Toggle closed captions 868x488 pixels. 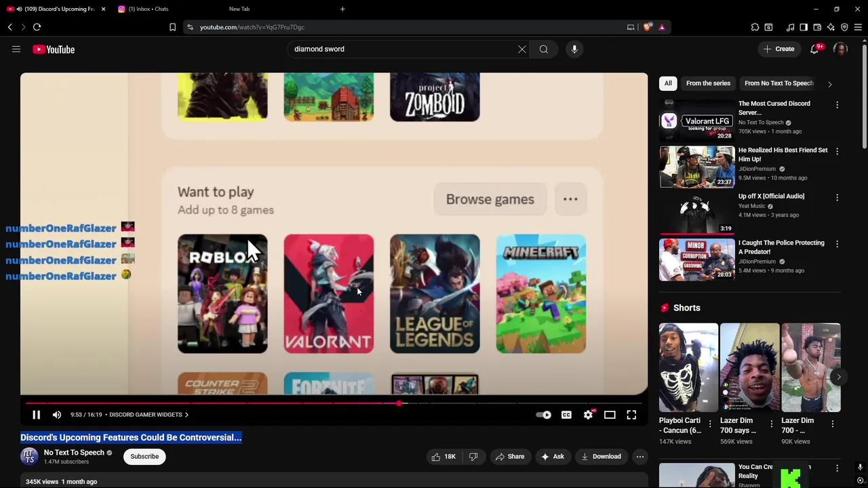click(x=566, y=415)
